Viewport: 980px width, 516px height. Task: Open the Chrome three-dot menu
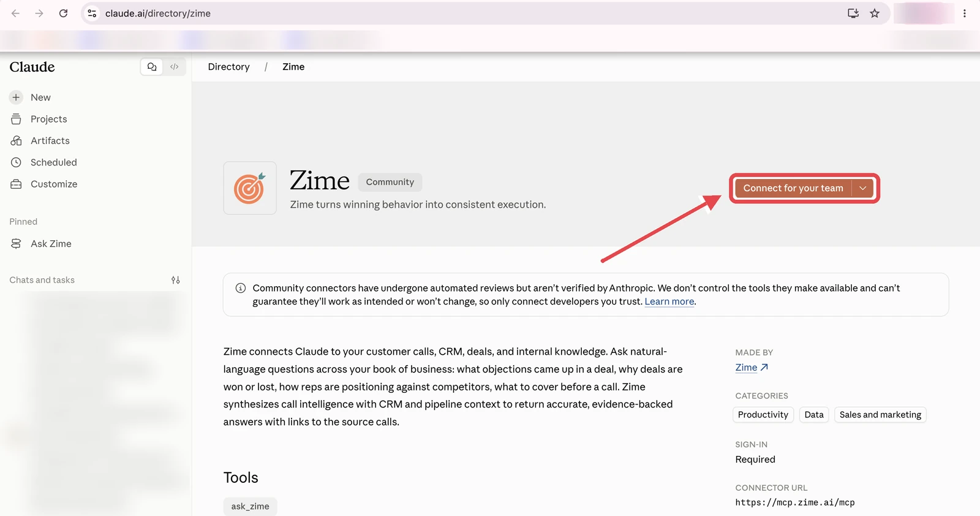[x=964, y=13]
